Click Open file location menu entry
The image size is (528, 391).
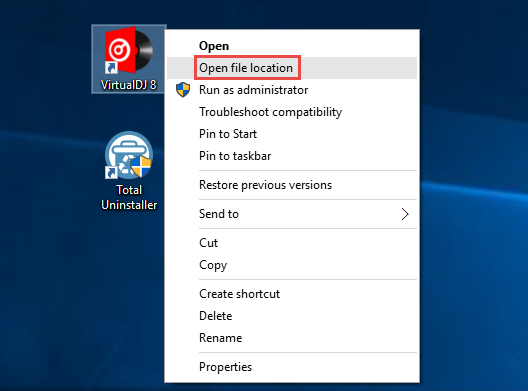[x=292, y=68]
